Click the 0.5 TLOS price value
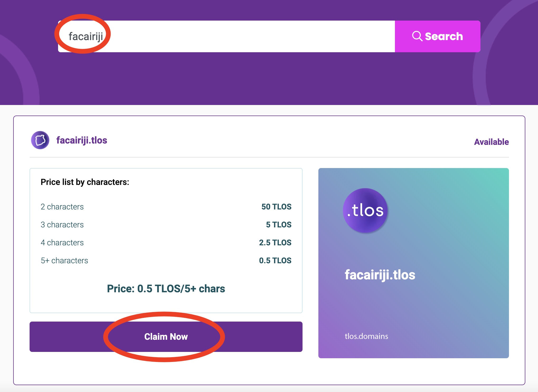The height and width of the screenshot is (392, 538). tap(275, 260)
